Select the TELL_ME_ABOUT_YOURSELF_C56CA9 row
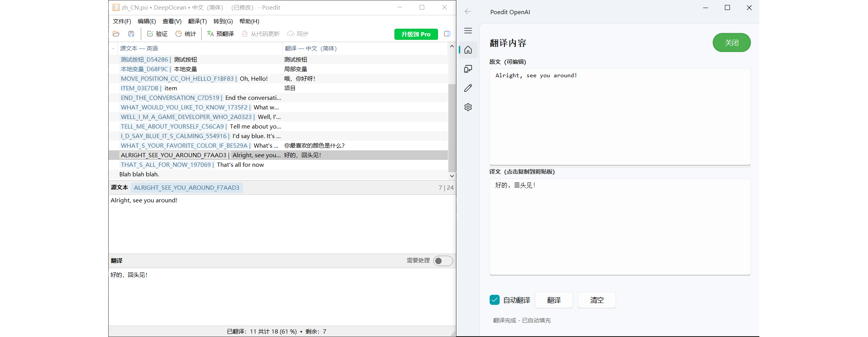This screenshot has width=868, height=337. point(278,126)
